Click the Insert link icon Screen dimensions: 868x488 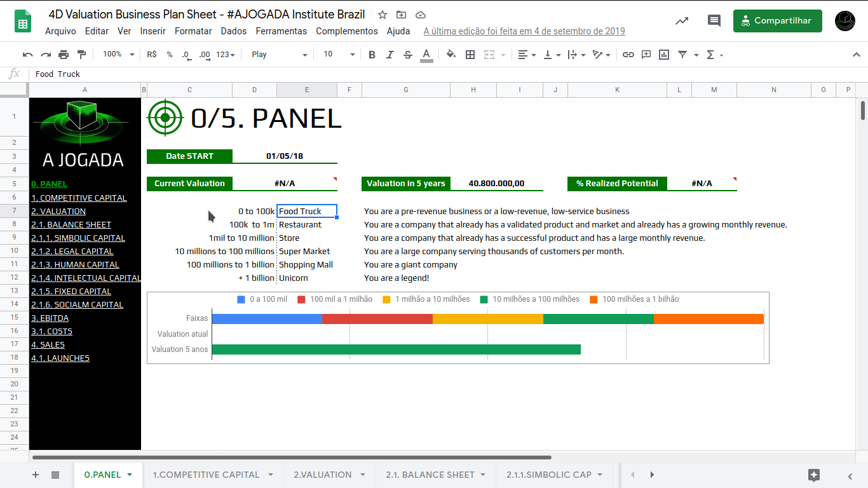(x=628, y=55)
